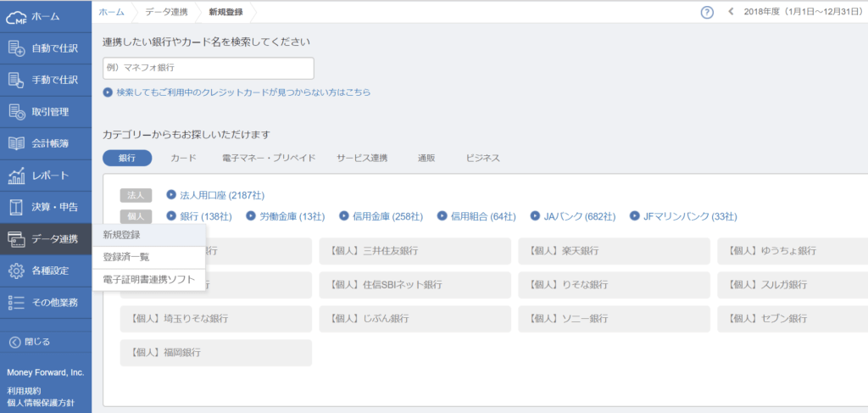The height and width of the screenshot is (413, 868).
Task: Switch to the ビジネス category tab
Action: click(483, 158)
